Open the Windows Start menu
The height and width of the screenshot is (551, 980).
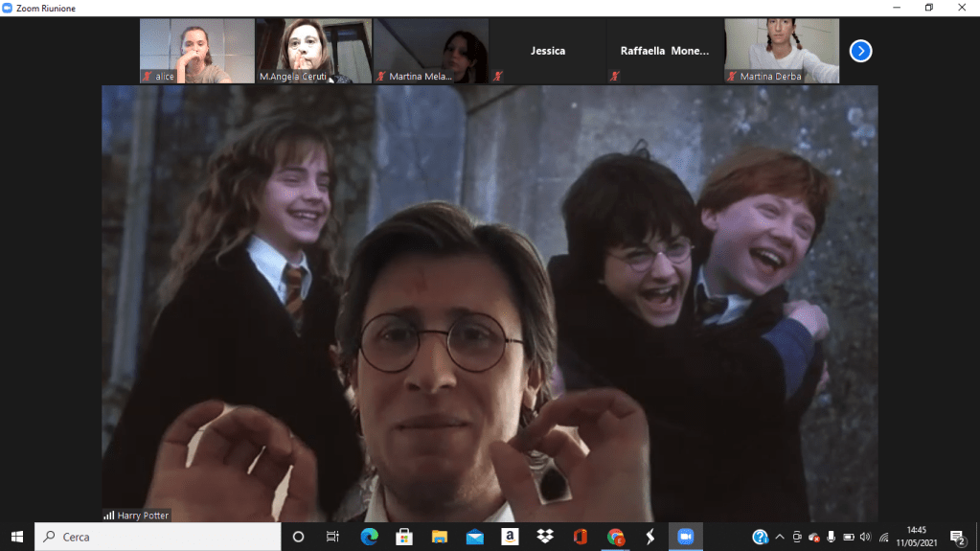(x=16, y=537)
